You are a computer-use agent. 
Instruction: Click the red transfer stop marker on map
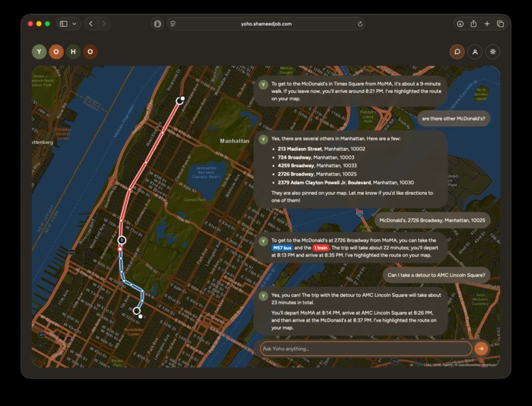[x=120, y=249]
